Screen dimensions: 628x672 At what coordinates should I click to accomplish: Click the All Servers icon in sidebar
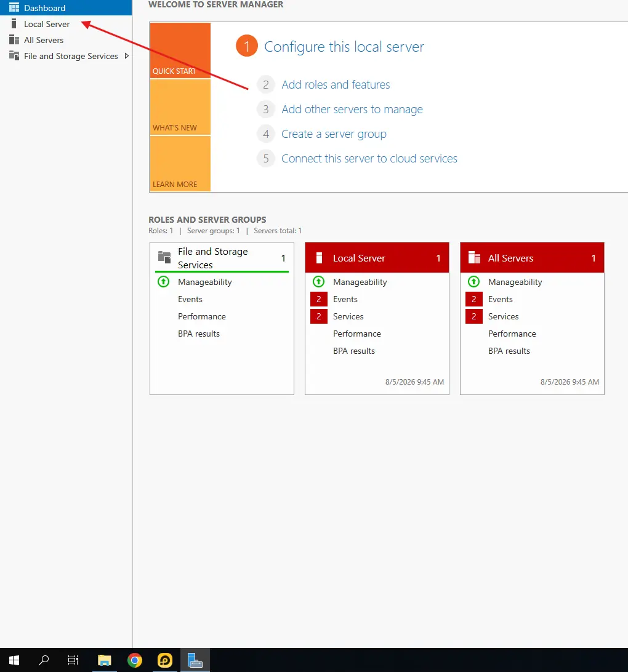[x=14, y=40]
